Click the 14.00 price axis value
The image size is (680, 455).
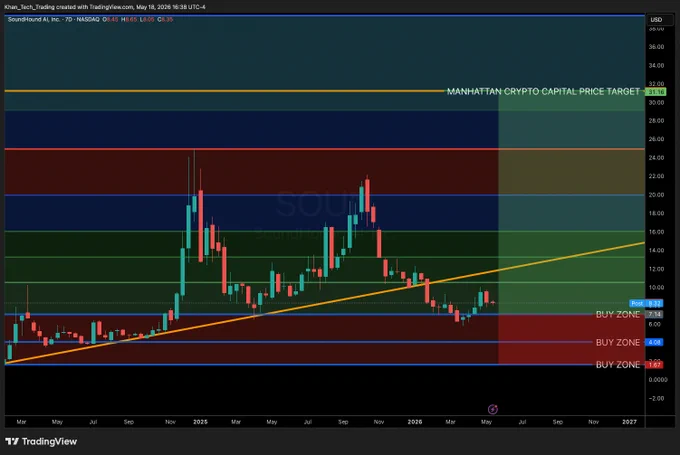tap(656, 250)
